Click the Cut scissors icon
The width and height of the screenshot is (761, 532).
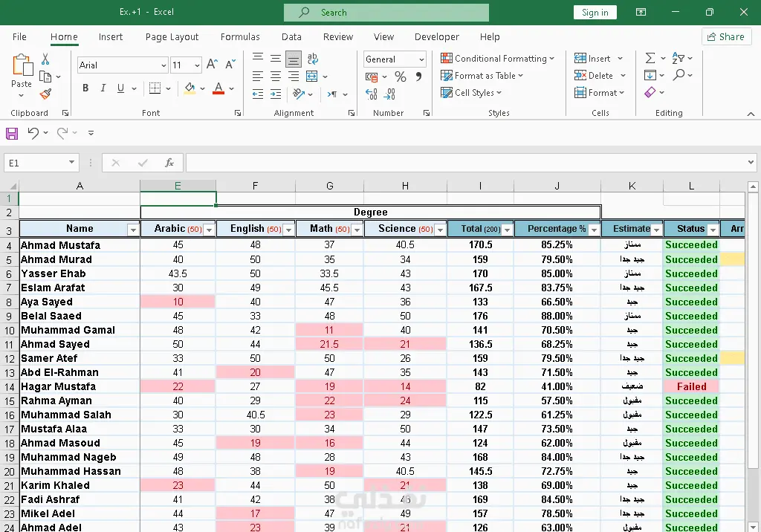pos(45,59)
